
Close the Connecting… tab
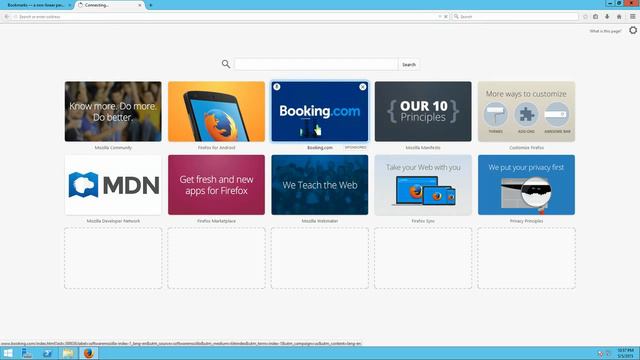tap(140, 5)
